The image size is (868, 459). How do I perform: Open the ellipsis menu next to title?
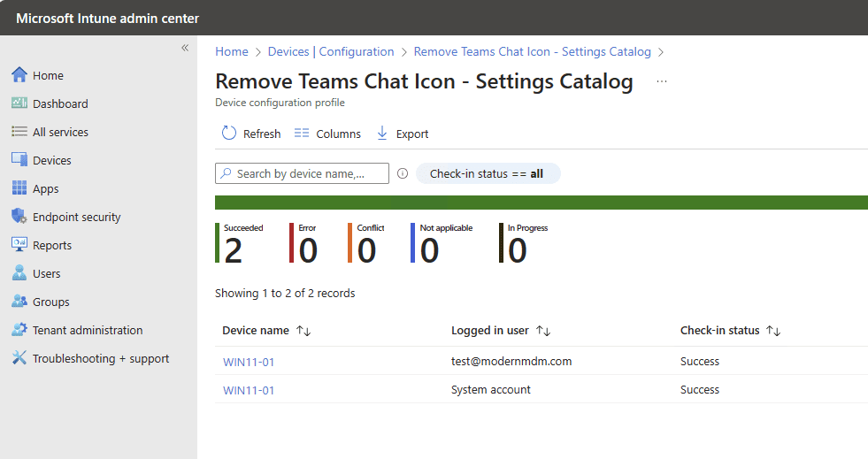click(662, 81)
